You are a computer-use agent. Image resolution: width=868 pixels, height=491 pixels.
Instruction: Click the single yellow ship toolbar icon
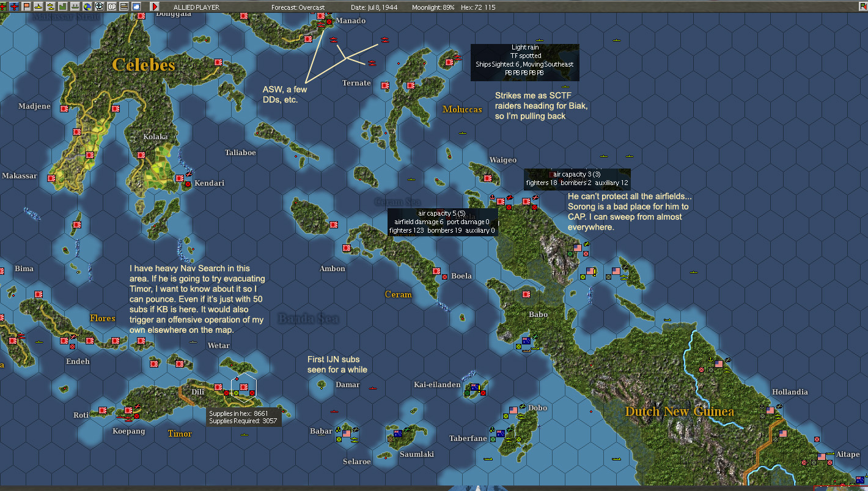38,7
